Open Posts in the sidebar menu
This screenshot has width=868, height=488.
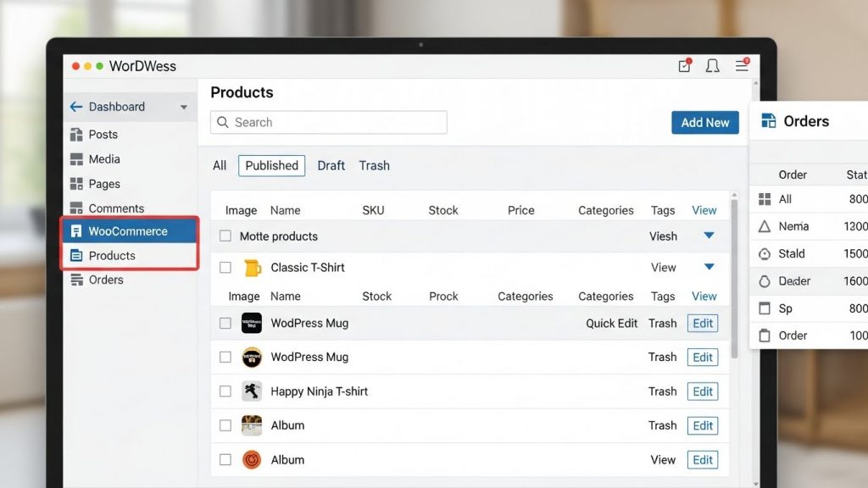(x=103, y=135)
